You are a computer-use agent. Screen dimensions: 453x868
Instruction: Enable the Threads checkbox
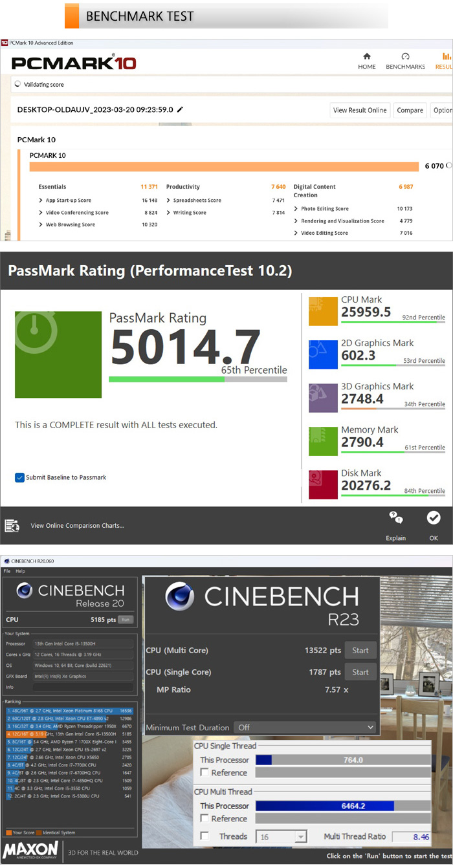[204, 836]
